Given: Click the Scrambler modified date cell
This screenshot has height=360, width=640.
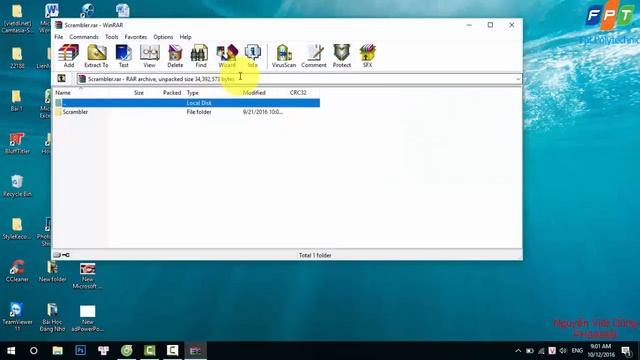Looking at the screenshot, I should click(262, 112).
